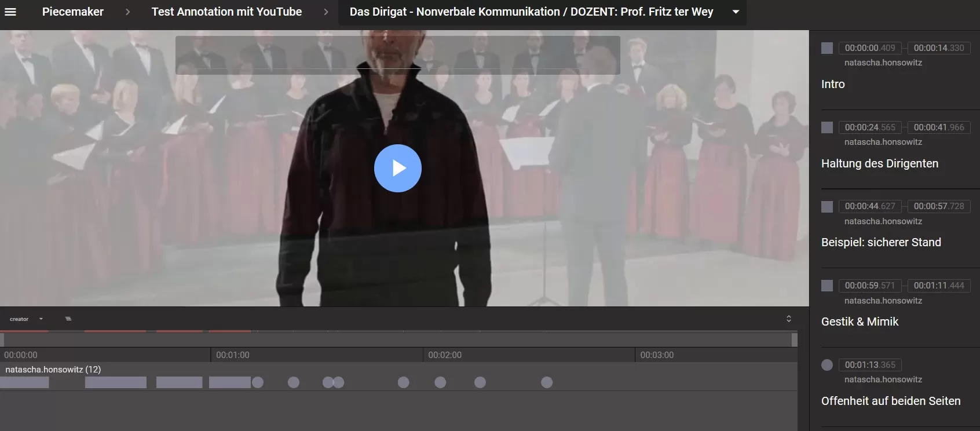
Task: Select track label natascha.honsowitz (12)
Action: point(53,370)
